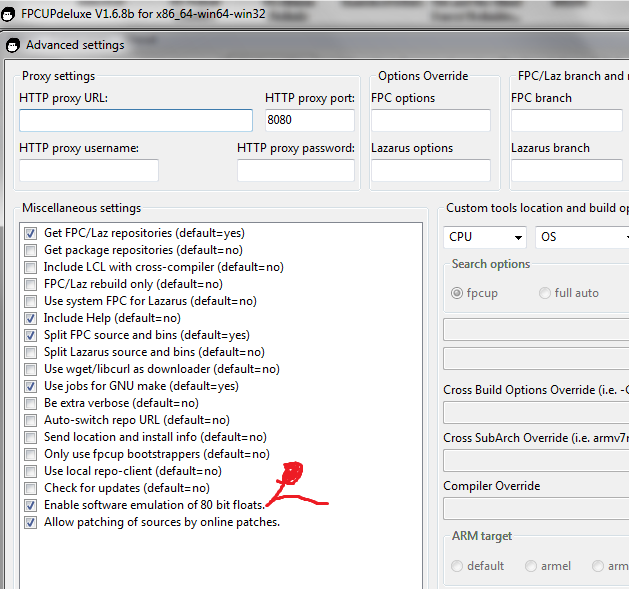Tick Use system FPC for Lazarus
Viewport: 629px width, 589px height.
[x=30, y=301]
